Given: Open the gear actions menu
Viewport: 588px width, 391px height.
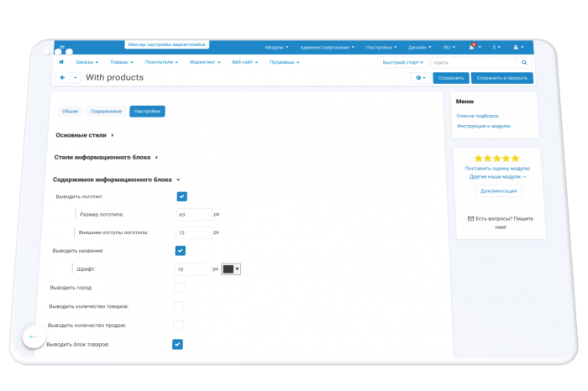Looking at the screenshot, I should coord(420,78).
